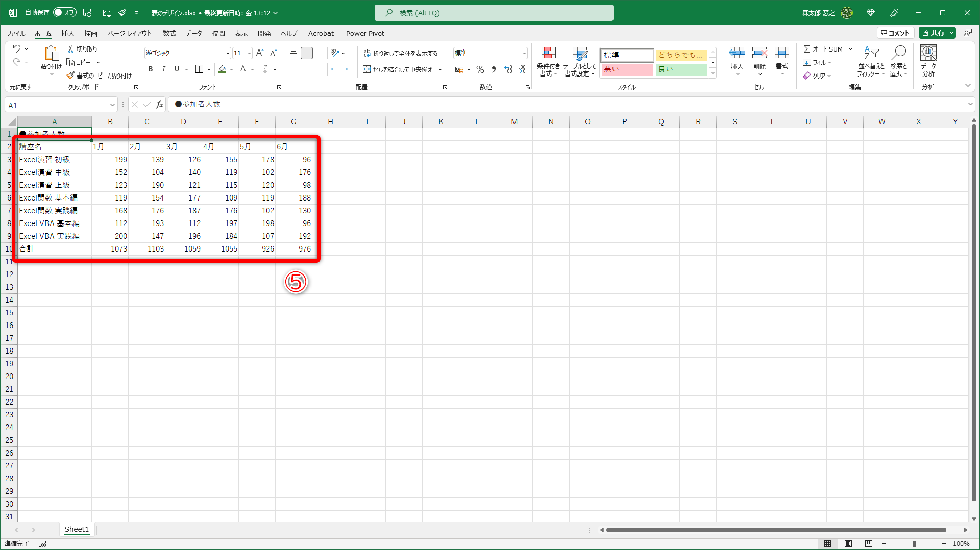Click the Comments (コメント) button
The height and width of the screenshot is (550, 980).
pyautogui.click(x=896, y=33)
